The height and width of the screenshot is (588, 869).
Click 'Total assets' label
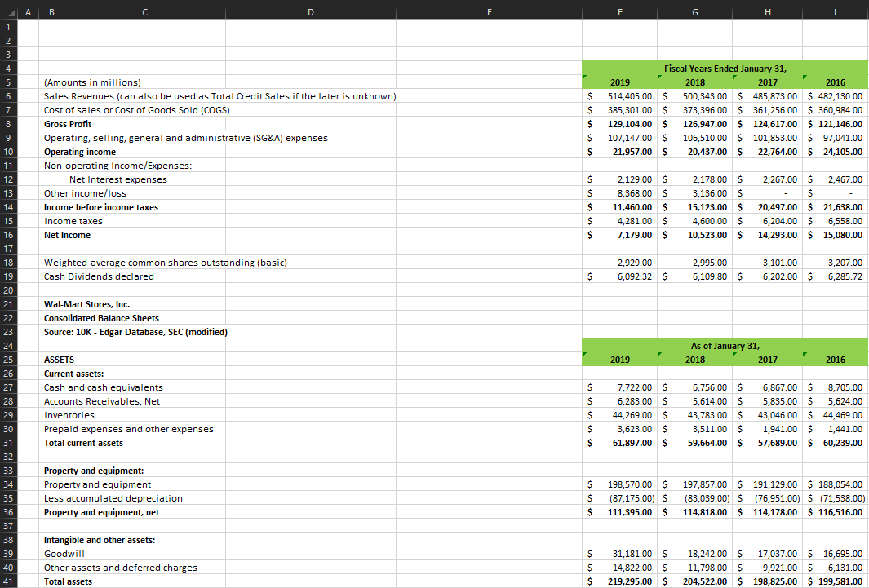(x=69, y=581)
